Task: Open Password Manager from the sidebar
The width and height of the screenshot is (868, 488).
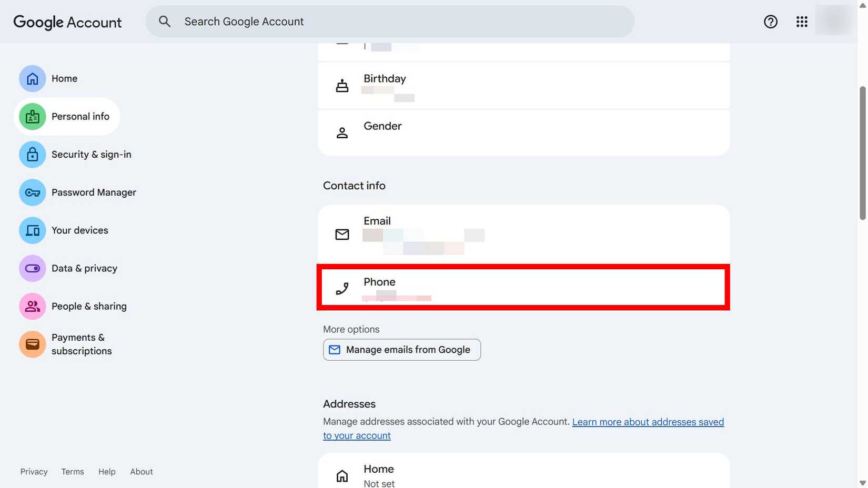Action: click(94, 192)
